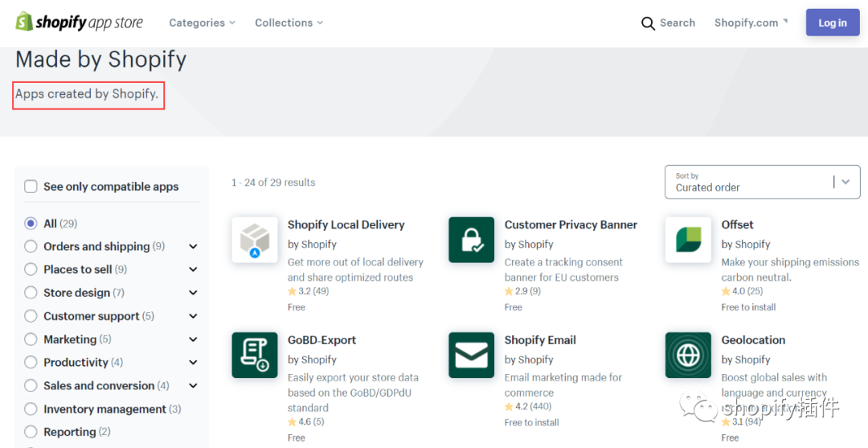This screenshot has width=868, height=448.
Task: Select Customer support radio filter
Action: pos(31,316)
